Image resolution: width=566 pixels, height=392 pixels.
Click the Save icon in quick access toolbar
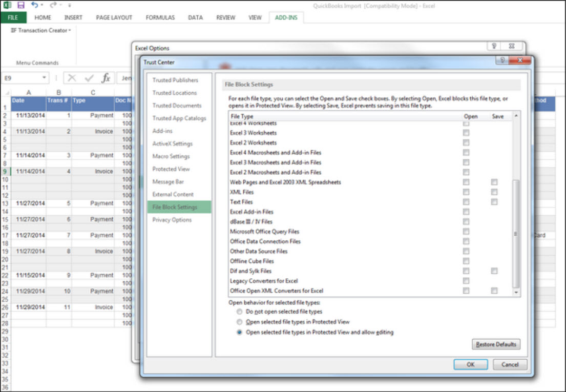point(20,5)
